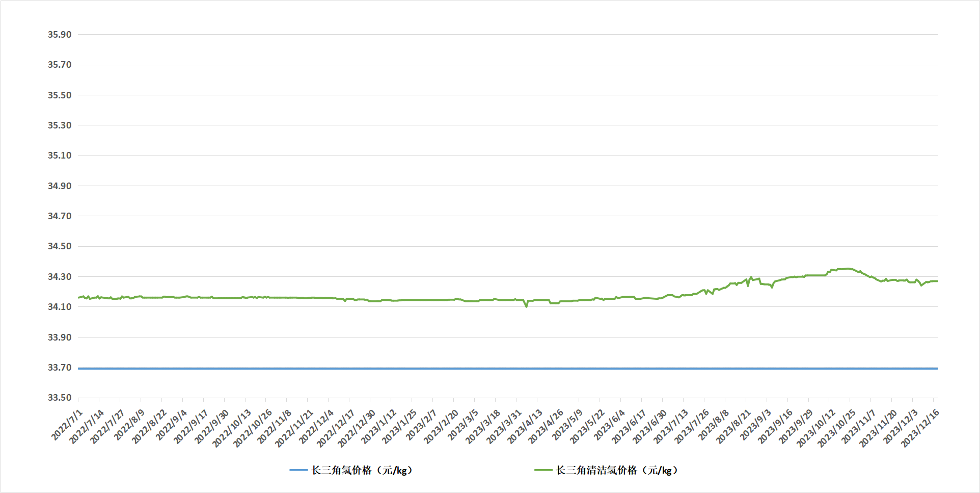Click y-axis label 35.10
980x493 pixels.
60,155
